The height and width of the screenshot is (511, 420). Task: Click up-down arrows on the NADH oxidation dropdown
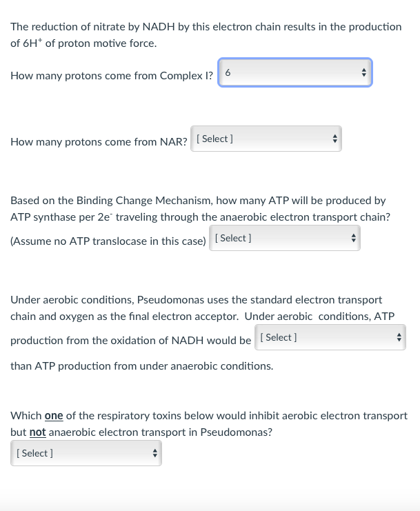click(398, 337)
